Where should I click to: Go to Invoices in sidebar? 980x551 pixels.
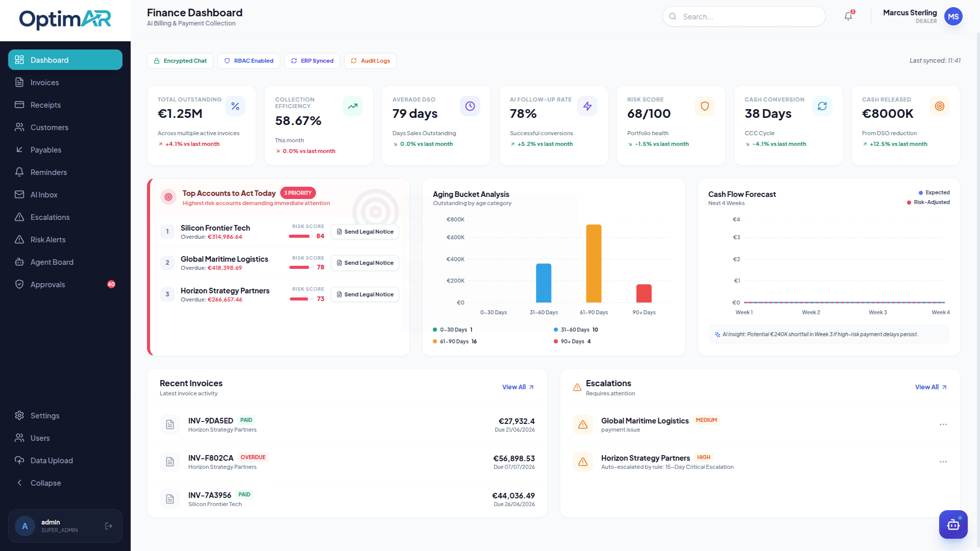(x=65, y=82)
